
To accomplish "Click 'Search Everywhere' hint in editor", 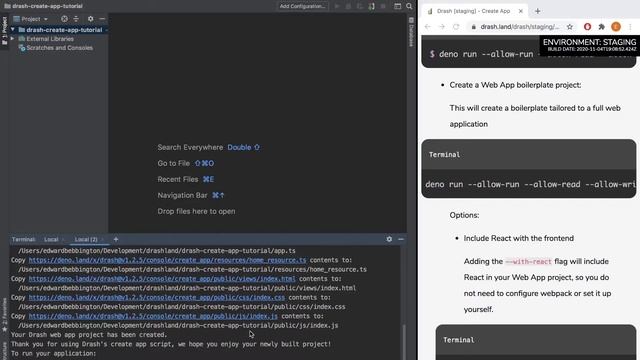I will 190,147.
